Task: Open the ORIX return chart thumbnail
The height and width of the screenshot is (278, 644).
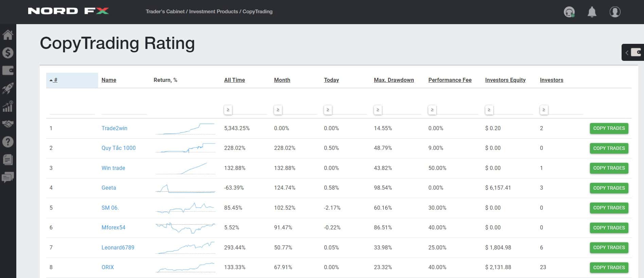Action: pos(185,267)
